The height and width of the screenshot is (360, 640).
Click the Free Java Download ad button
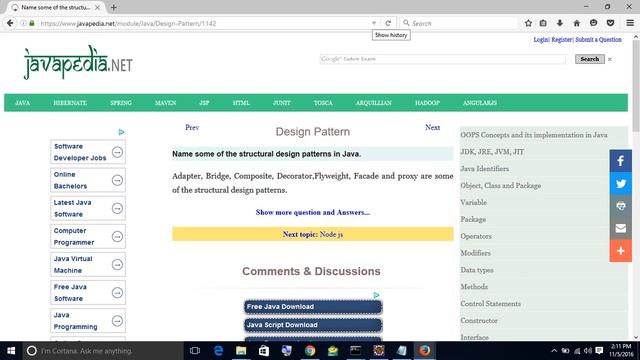pos(313,307)
